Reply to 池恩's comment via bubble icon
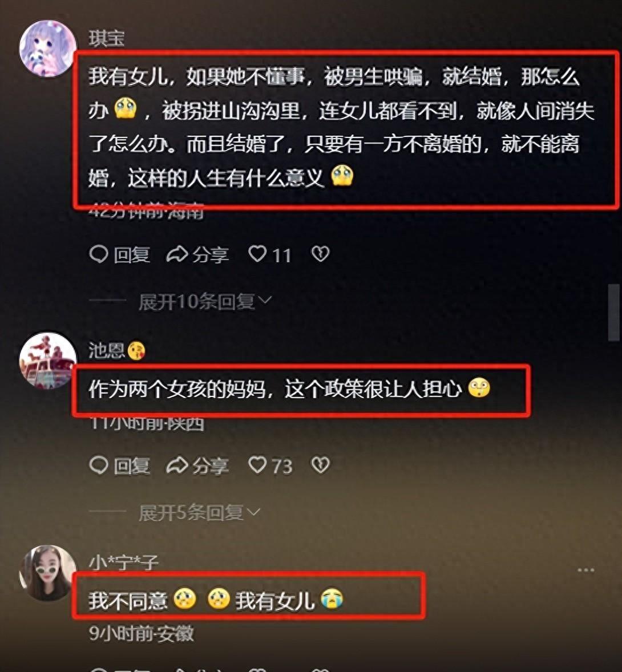 (x=120, y=465)
